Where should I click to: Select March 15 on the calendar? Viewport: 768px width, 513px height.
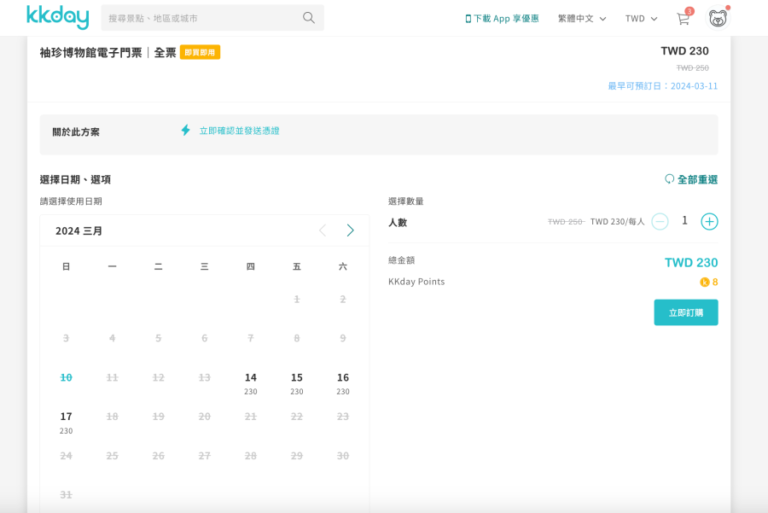pos(297,382)
